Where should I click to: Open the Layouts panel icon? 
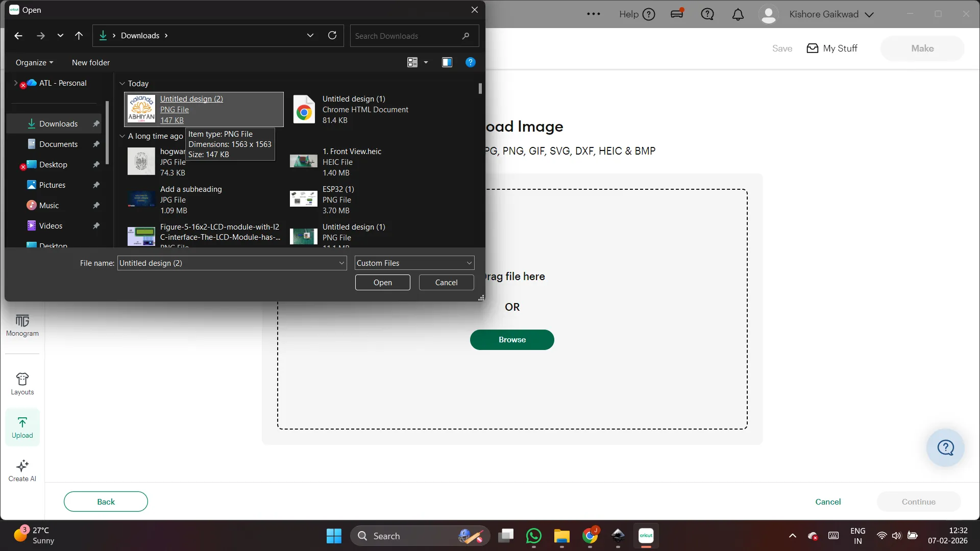(22, 384)
